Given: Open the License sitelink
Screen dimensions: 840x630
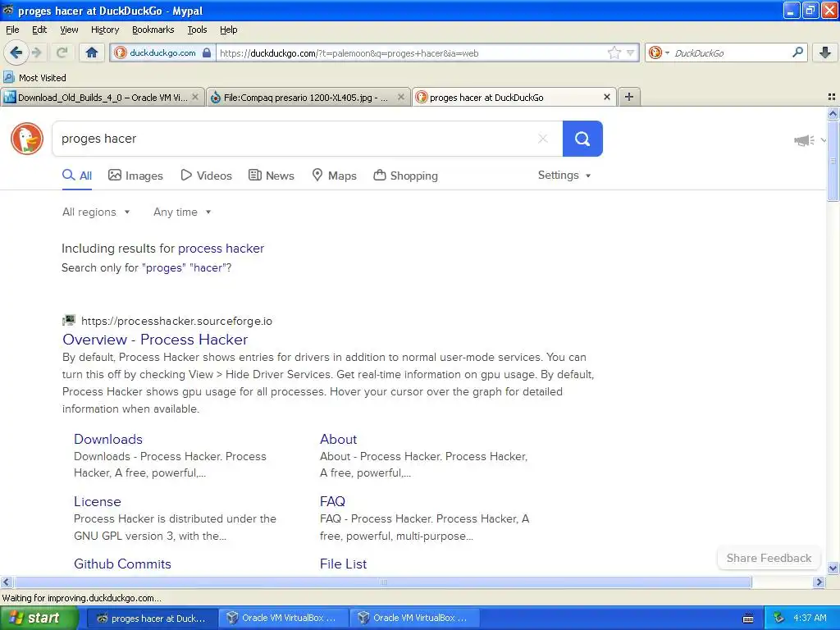Looking at the screenshot, I should pyautogui.click(x=97, y=501).
